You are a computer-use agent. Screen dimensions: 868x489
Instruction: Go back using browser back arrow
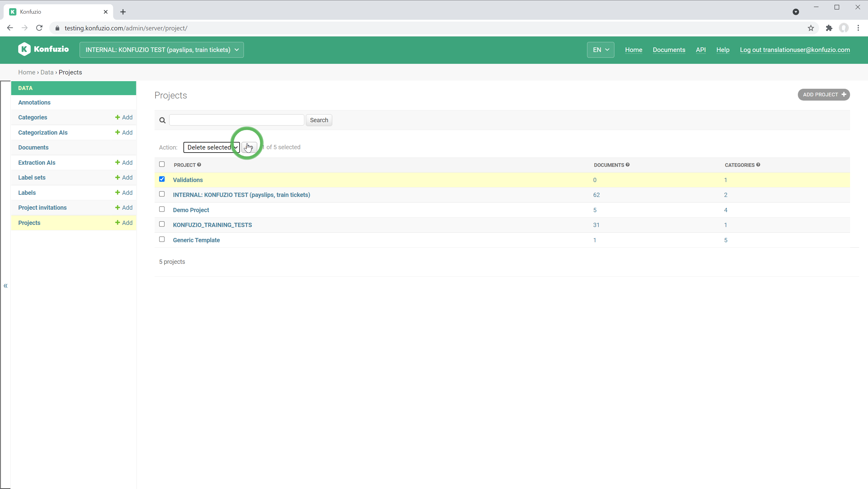10,28
